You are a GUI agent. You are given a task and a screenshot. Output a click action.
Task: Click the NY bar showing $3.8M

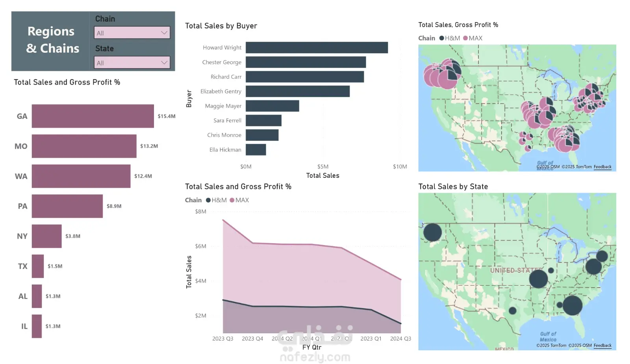(46, 236)
